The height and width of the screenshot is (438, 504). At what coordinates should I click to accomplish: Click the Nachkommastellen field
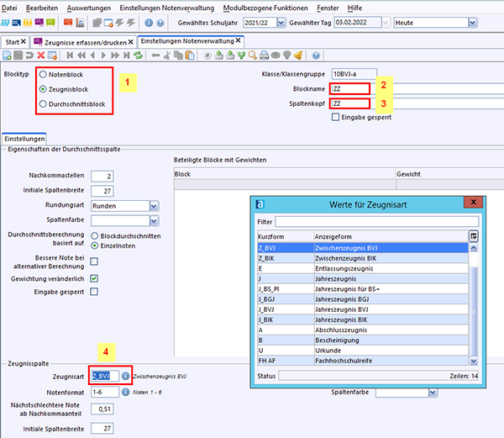pyautogui.click(x=102, y=176)
